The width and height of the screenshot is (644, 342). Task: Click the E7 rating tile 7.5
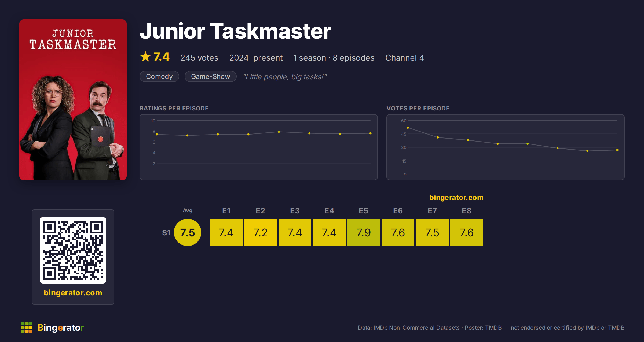(x=432, y=232)
